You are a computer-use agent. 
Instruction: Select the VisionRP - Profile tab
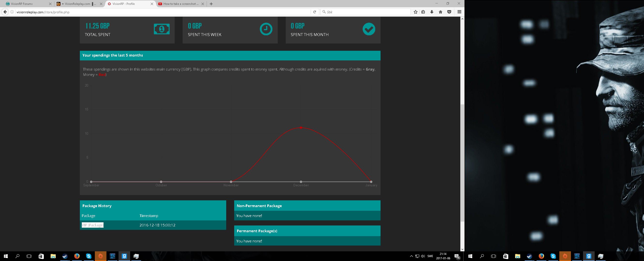[x=130, y=4]
